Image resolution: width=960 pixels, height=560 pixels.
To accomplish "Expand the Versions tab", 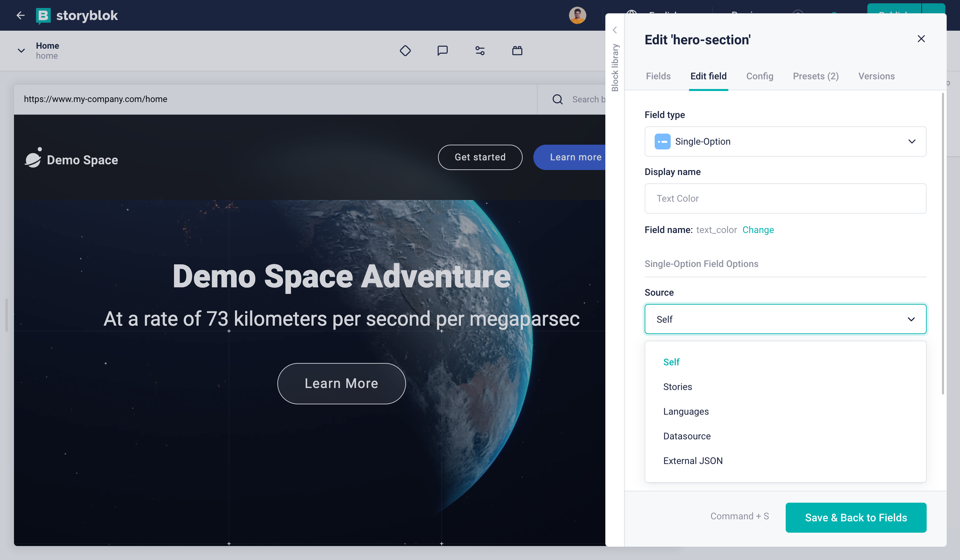I will click(877, 76).
